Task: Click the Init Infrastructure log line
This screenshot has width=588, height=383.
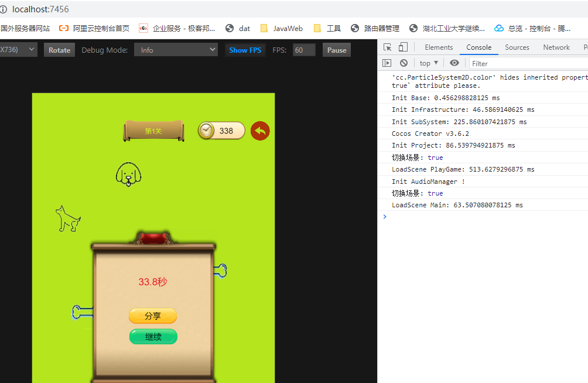Action: tap(463, 110)
